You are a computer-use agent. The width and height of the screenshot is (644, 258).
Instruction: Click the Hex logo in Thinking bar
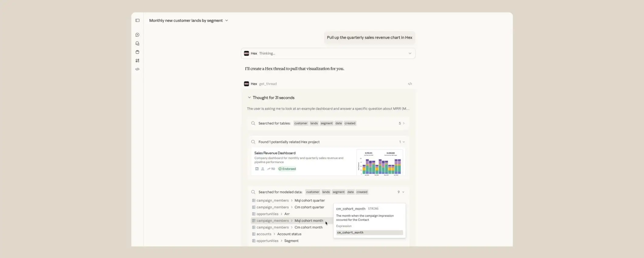[246, 54]
